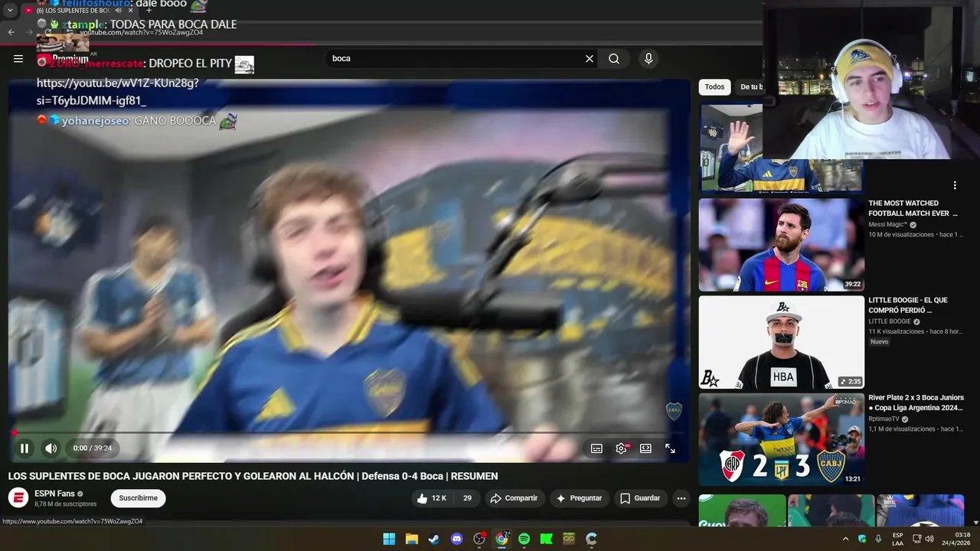
Task: Open River Plate 2 x 3 Boca thumbnail
Action: [x=782, y=439]
